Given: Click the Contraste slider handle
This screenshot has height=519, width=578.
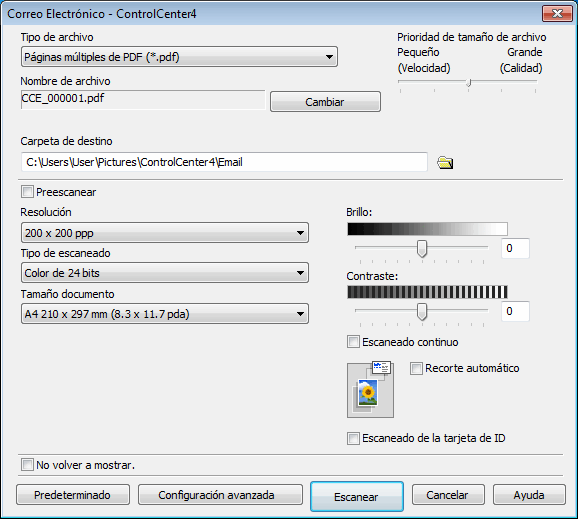Looking at the screenshot, I should (422, 312).
